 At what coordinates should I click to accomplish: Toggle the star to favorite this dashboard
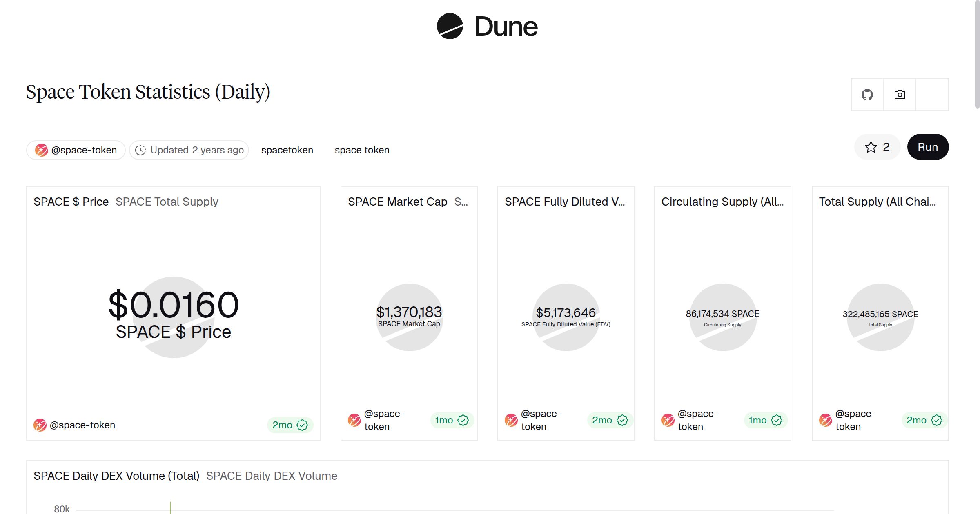tap(871, 147)
